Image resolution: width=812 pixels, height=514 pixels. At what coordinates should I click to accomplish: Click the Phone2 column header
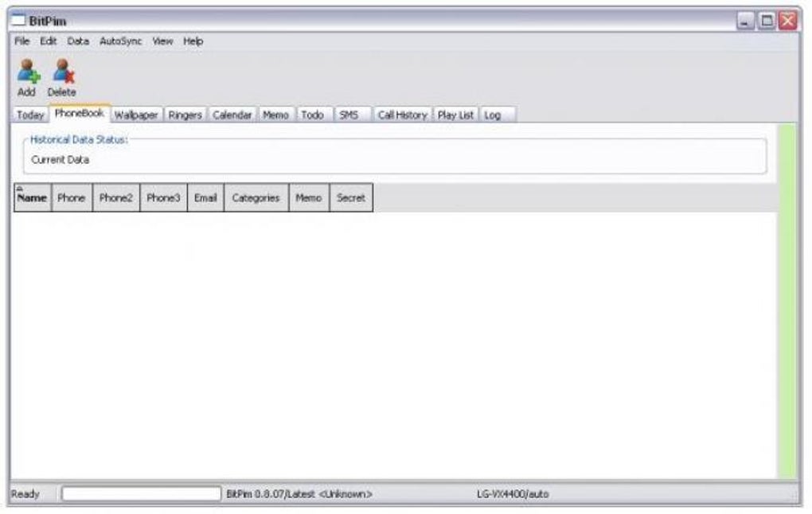(116, 198)
